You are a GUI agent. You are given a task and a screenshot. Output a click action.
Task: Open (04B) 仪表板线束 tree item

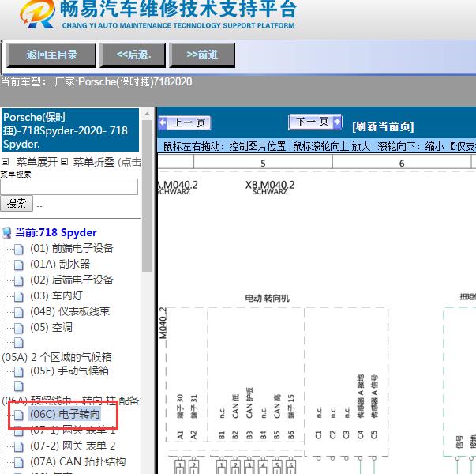[69, 311]
